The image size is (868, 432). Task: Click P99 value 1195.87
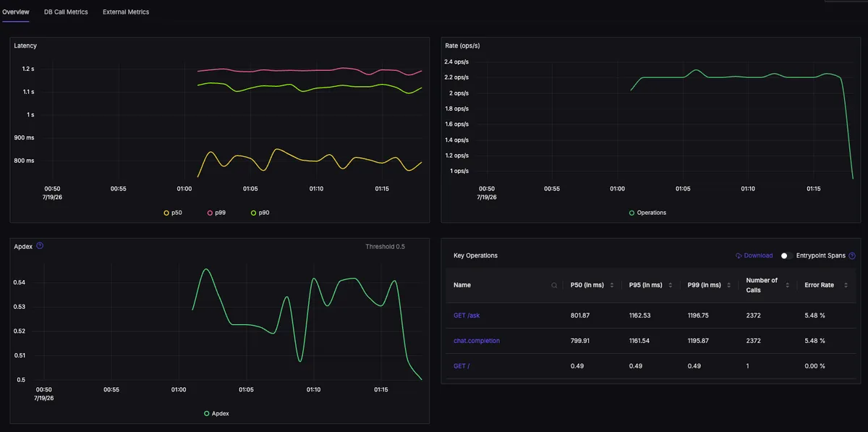(699, 341)
